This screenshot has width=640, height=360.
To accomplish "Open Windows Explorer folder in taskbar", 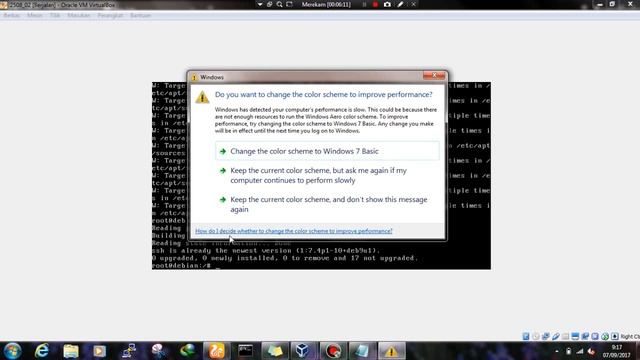I will (x=71, y=351).
